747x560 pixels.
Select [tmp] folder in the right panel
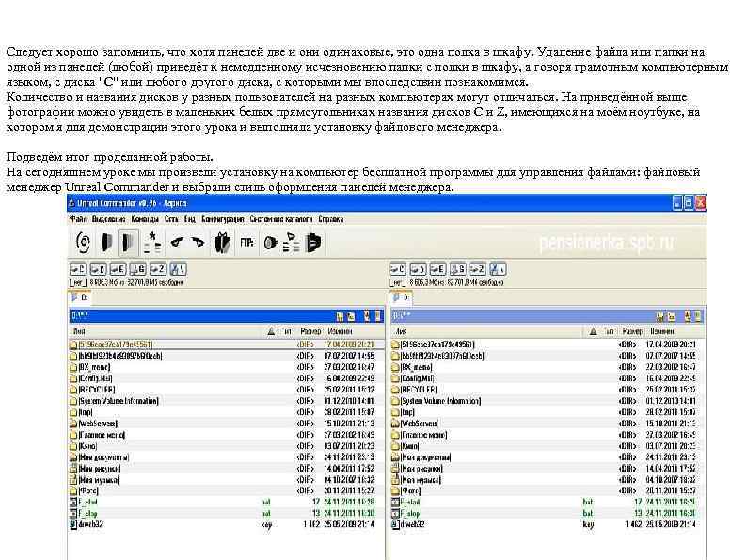coord(548,412)
